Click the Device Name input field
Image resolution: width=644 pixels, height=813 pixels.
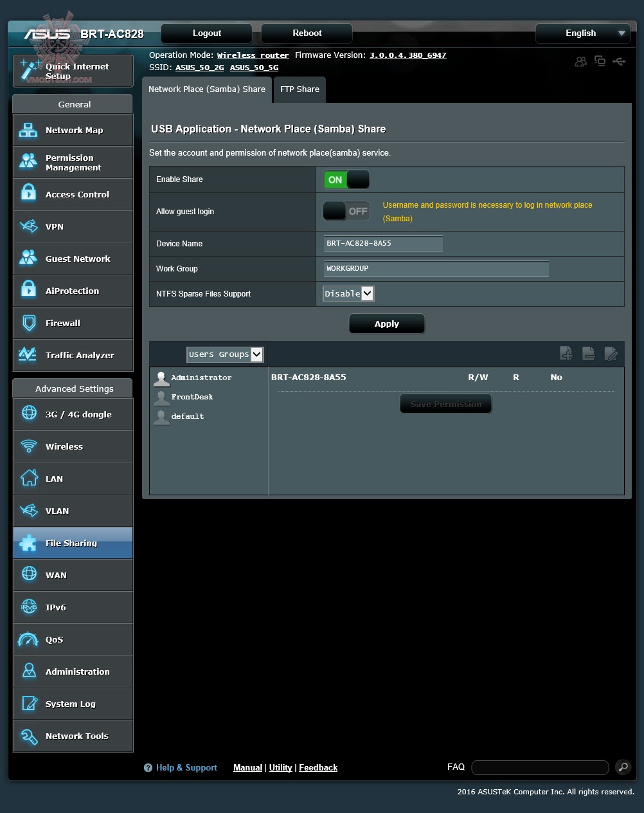[x=383, y=243]
